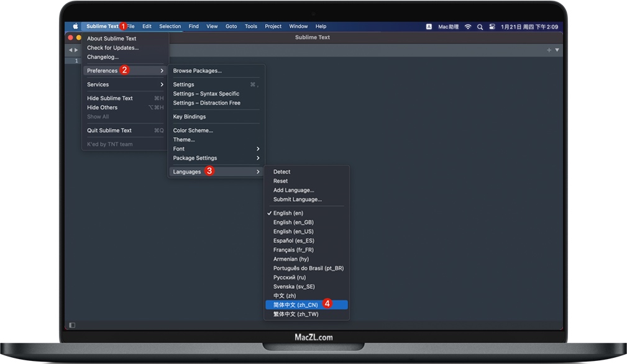Expand the Font submenu
Viewport: 627px width, 364px height.
tap(216, 148)
